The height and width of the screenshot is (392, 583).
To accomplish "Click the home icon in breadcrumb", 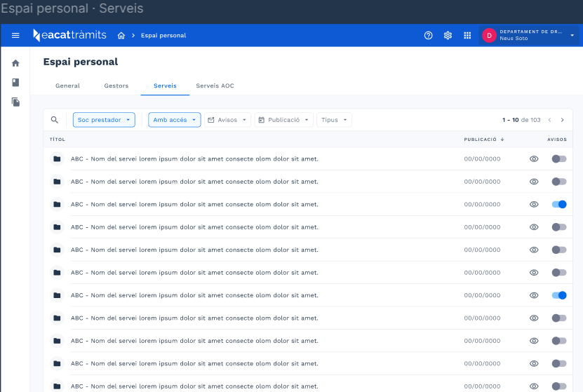I will click(121, 36).
